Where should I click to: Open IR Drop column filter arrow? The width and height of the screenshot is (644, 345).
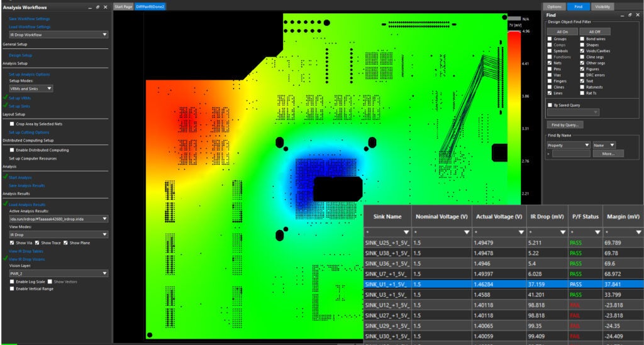[x=563, y=232]
